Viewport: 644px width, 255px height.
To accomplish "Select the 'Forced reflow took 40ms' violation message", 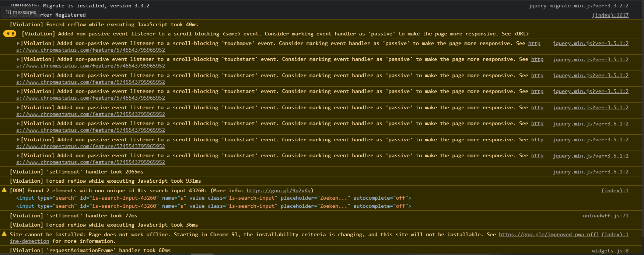I will (x=104, y=24).
